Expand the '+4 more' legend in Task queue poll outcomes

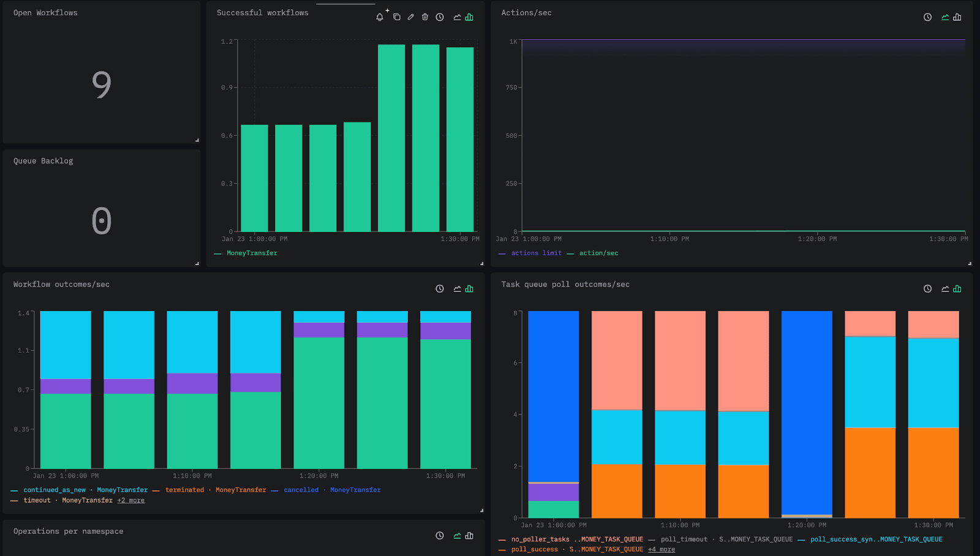point(661,549)
